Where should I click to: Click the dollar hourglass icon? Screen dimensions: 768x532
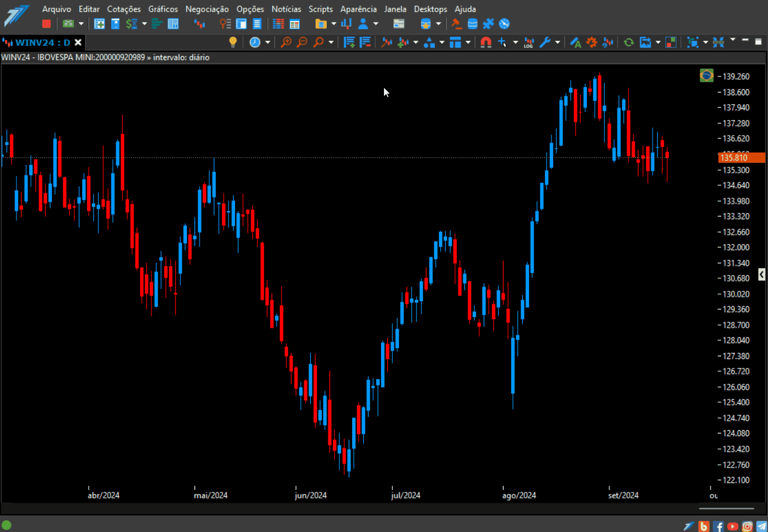tap(132, 24)
